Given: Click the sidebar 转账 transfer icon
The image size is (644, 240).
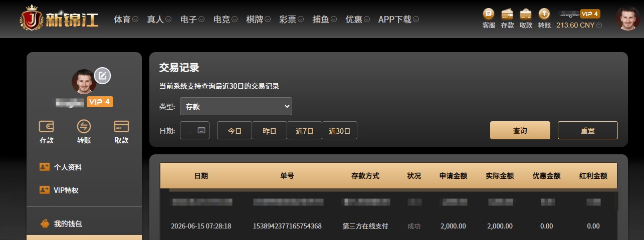Looking at the screenshot, I should [x=84, y=126].
